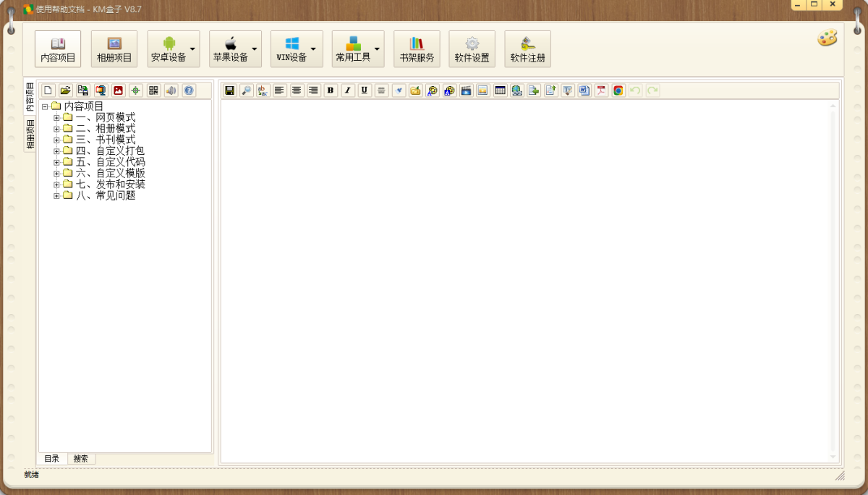This screenshot has height=495, width=868.
Task: Click the Chrome browser preview icon
Action: click(618, 90)
